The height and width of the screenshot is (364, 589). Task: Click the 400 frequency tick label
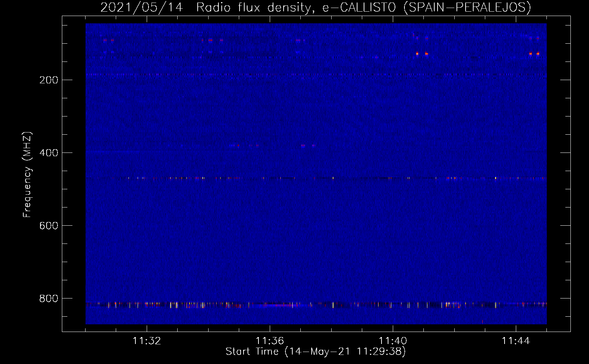[49, 153]
